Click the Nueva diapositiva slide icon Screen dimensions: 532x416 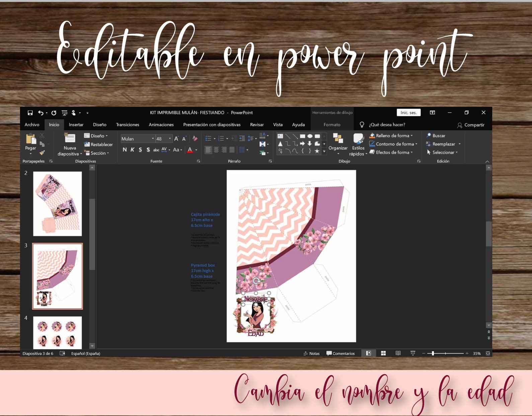tap(70, 138)
